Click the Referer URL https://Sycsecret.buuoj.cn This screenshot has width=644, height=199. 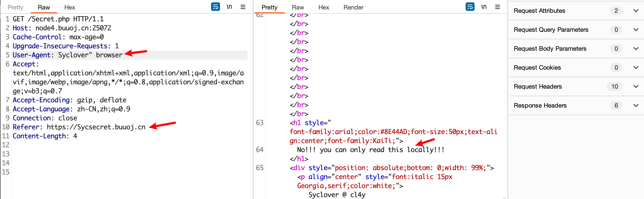coord(96,127)
